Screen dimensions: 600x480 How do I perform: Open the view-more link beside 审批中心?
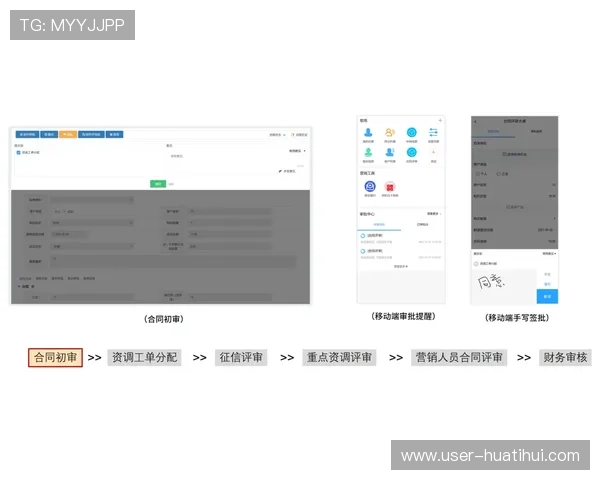coord(434,214)
